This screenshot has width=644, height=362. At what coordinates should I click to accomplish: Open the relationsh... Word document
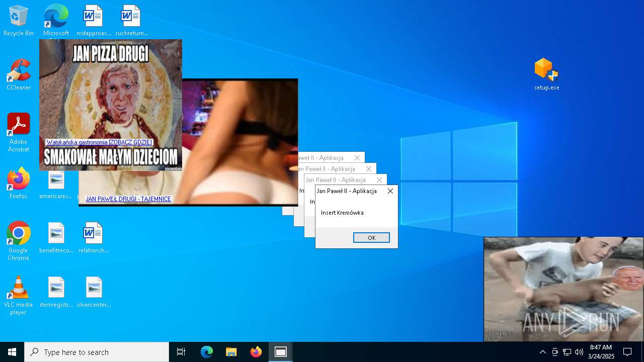[94, 238]
